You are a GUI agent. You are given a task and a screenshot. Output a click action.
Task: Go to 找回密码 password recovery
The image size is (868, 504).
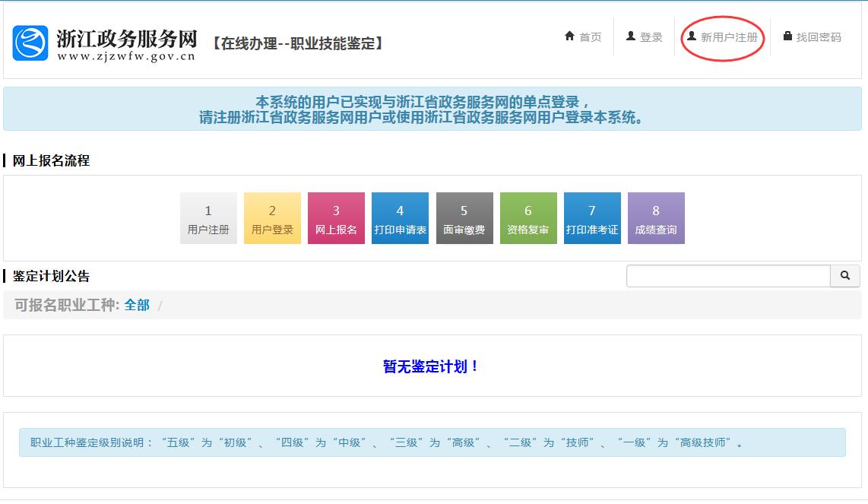point(819,37)
